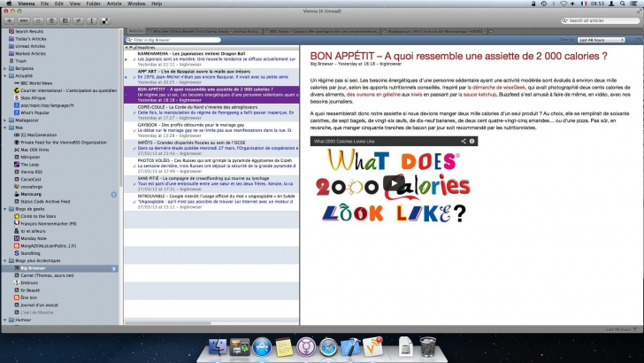The image size is (644, 363).
Task: Click the French flag input menu
Action: pyautogui.click(x=584, y=4)
